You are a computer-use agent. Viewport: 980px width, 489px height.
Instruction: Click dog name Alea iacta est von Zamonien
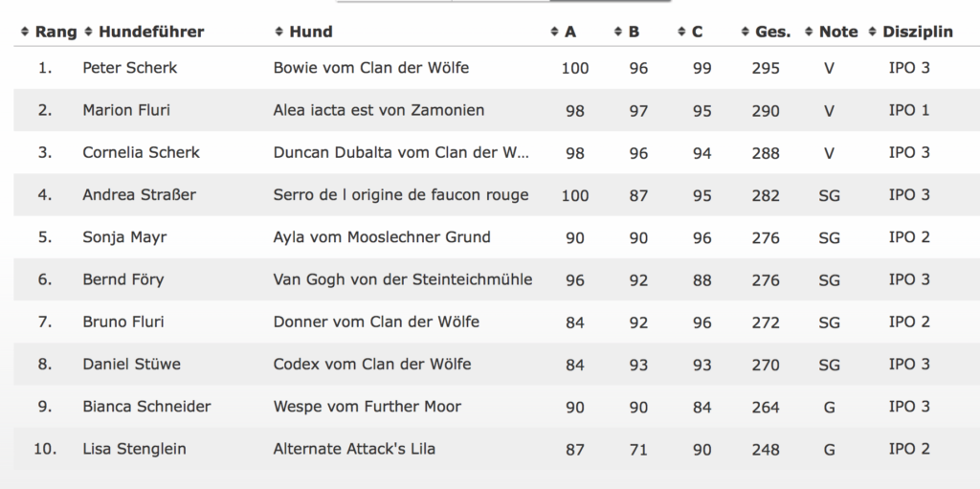[379, 110]
